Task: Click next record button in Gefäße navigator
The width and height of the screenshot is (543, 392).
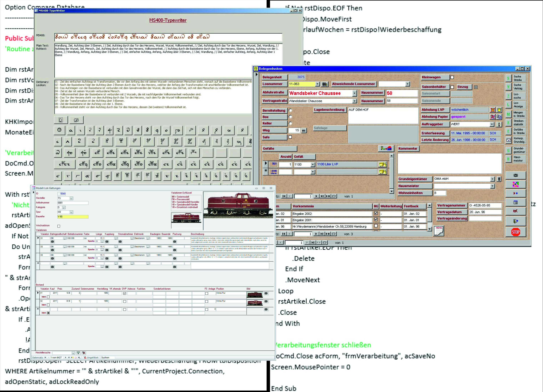Action: [x=316, y=196]
